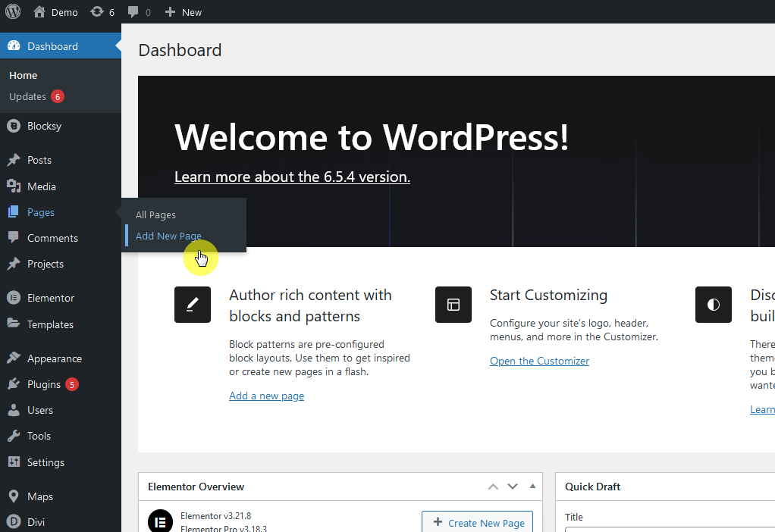Select All Pages in the flyout menu
The image size is (775, 532).
(155, 215)
